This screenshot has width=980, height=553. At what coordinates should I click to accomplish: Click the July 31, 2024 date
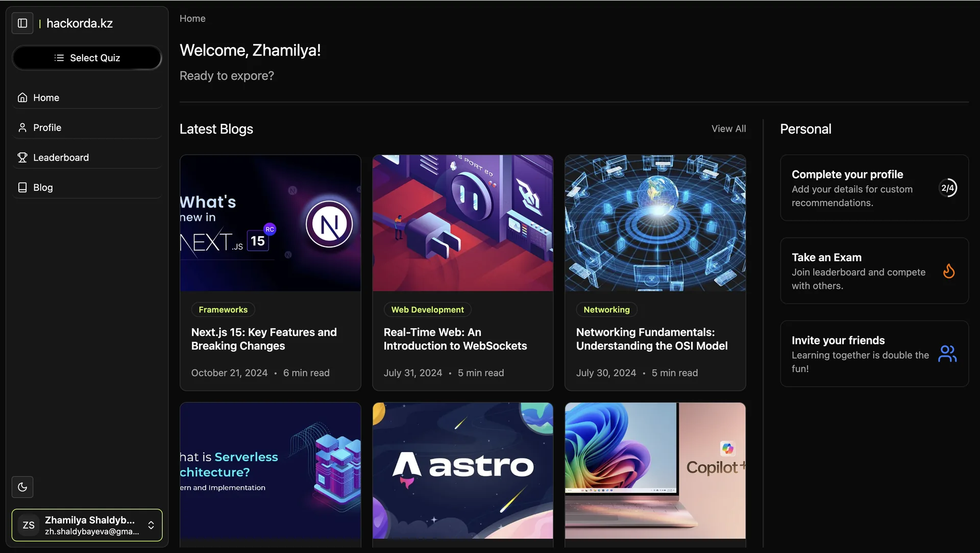(x=413, y=373)
